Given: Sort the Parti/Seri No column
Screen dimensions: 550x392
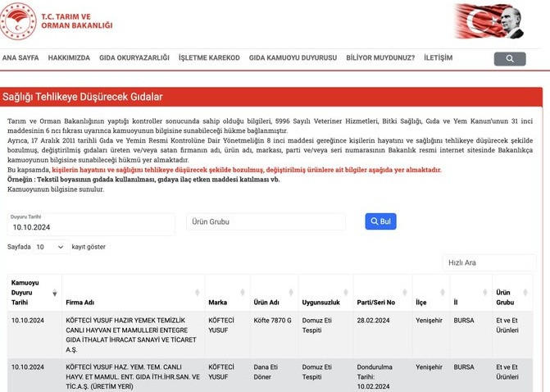Looking at the screenshot, I should 405,292.
